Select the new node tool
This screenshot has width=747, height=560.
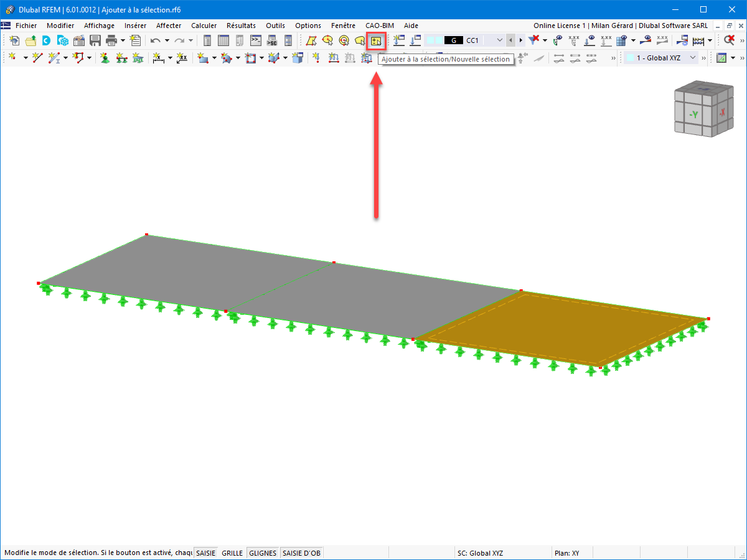pyautogui.click(x=12, y=58)
